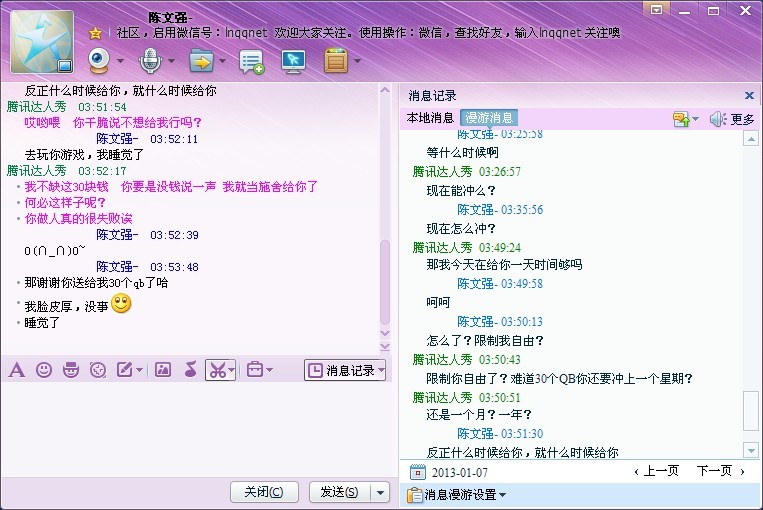763x510 pixels.
Task: Click the music share icon
Action: (x=191, y=370)
